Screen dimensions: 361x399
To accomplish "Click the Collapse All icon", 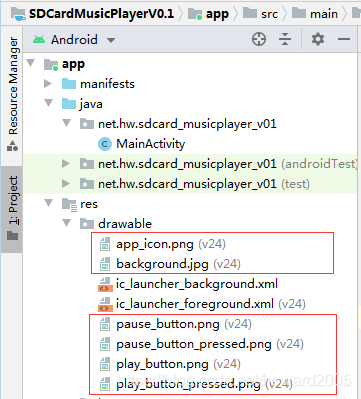I will point(285,39).
